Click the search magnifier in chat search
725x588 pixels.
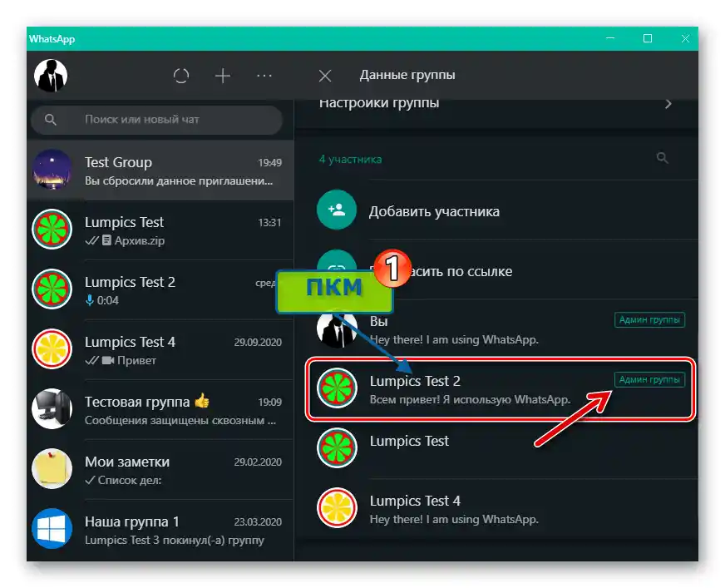click(x=51, y=120)
